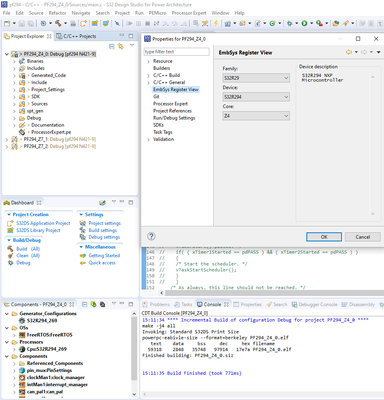Select EmbSys Register View in properties list

point(176,89)
